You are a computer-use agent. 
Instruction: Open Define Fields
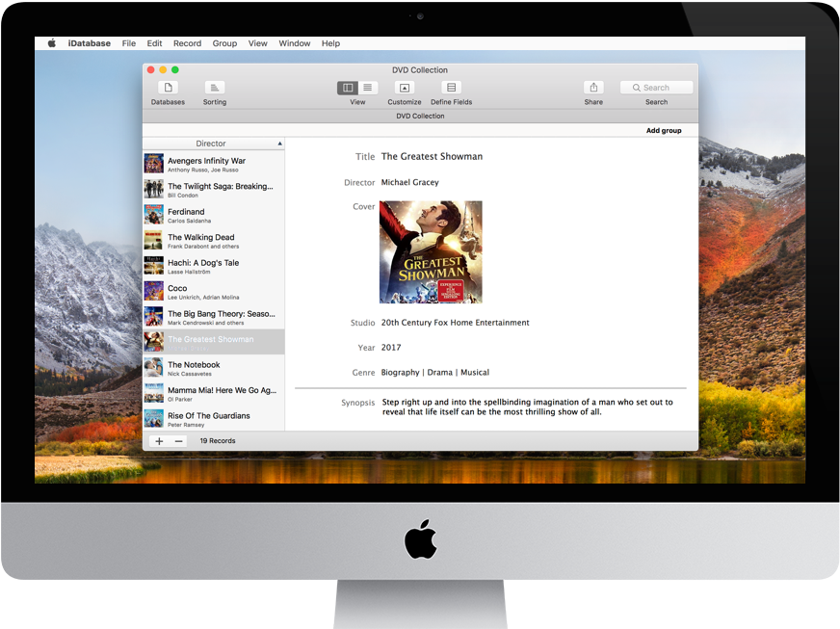click(x=450, y=88)
